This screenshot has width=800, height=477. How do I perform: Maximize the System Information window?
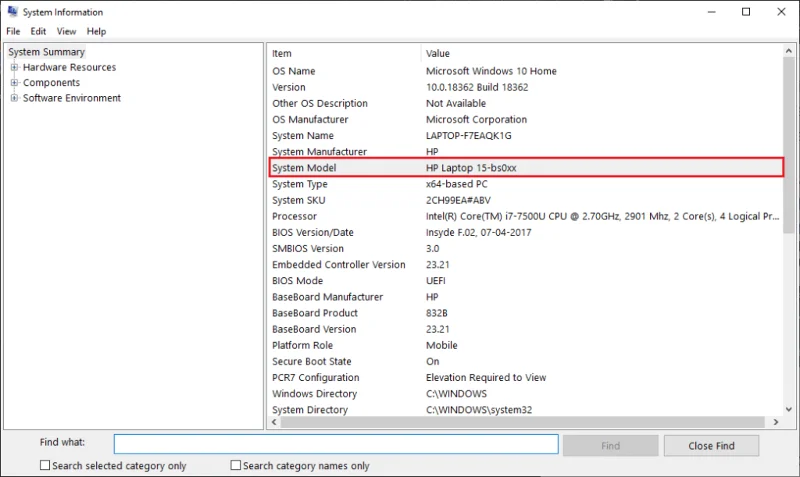746,12
